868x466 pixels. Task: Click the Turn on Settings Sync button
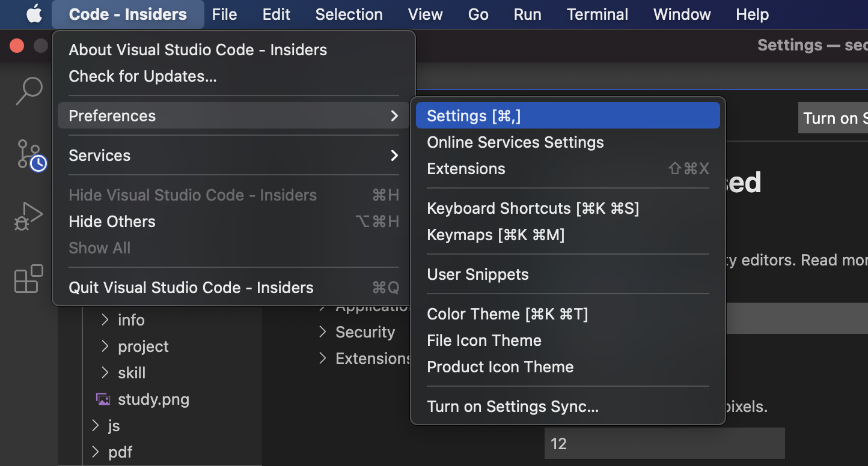coord(833,118)
